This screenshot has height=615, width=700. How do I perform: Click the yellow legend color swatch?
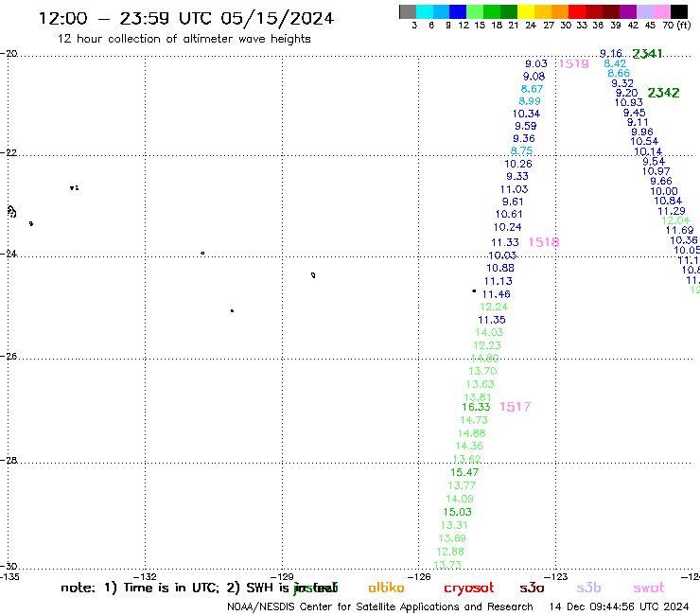(526, 11)
